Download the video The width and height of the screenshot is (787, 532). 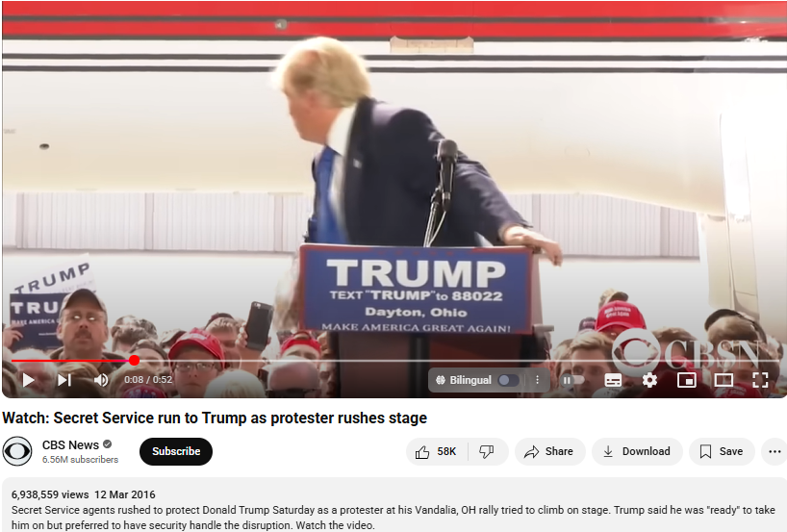(x=637, y=452)
